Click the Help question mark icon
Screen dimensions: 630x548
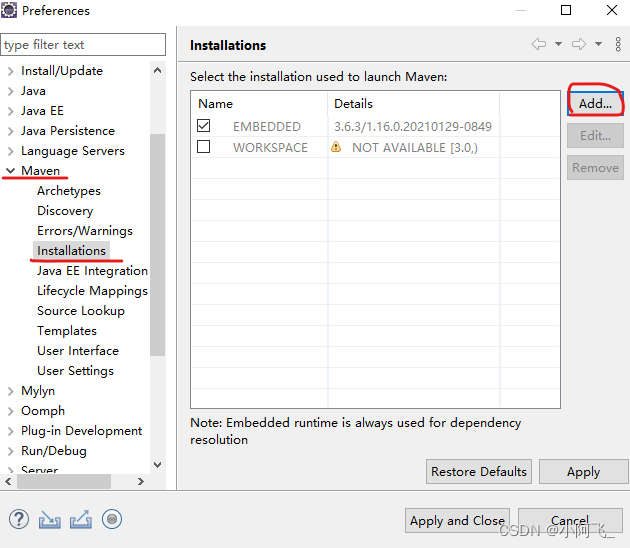[x=19, y=519]
